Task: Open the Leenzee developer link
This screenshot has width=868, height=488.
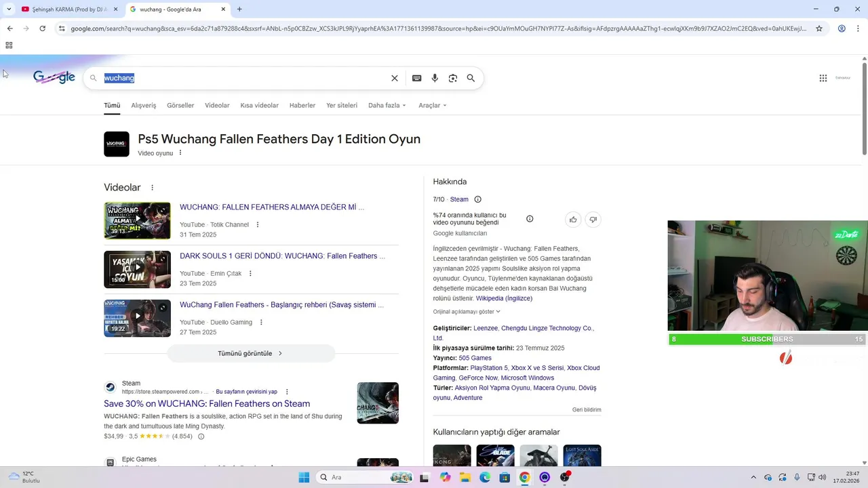Action: [x=486, y=328]
